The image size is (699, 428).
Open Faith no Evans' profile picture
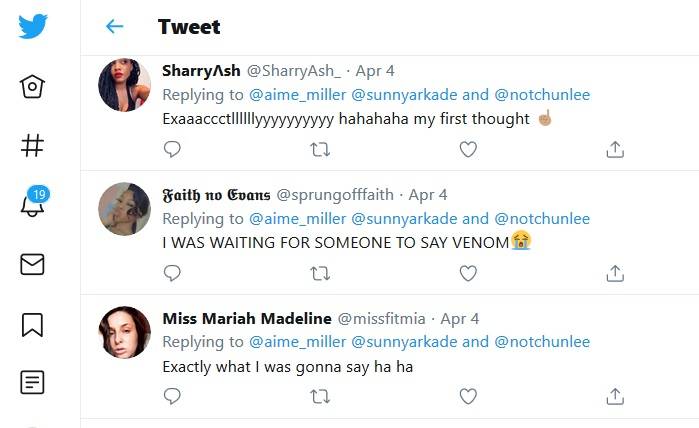click(x=125, y=209)
